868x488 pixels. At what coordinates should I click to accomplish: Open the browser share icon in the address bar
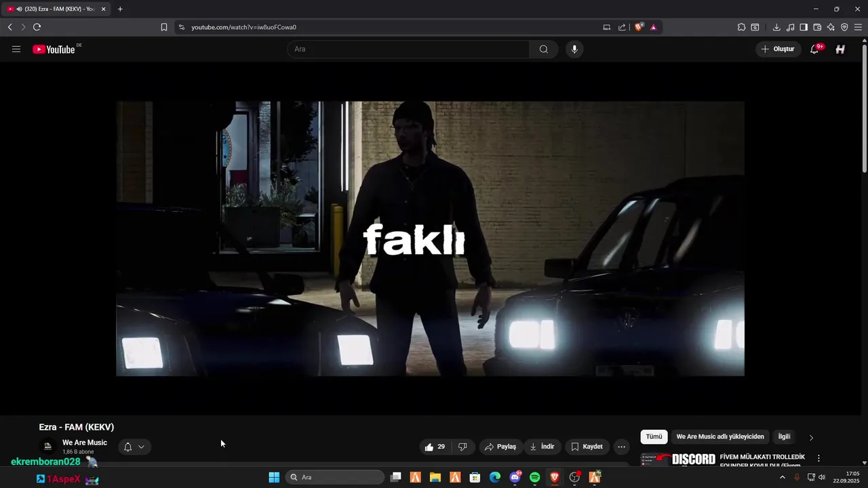[622, 27]
